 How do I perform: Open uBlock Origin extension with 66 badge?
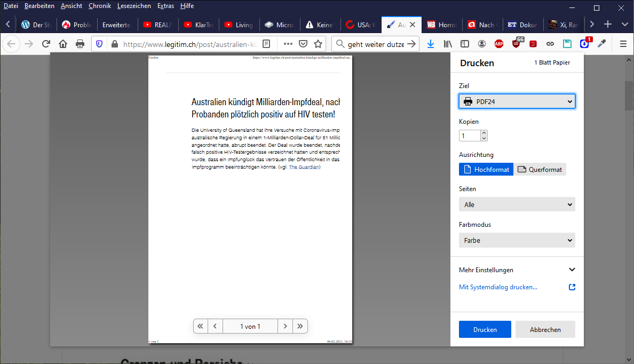coord(517,43)
